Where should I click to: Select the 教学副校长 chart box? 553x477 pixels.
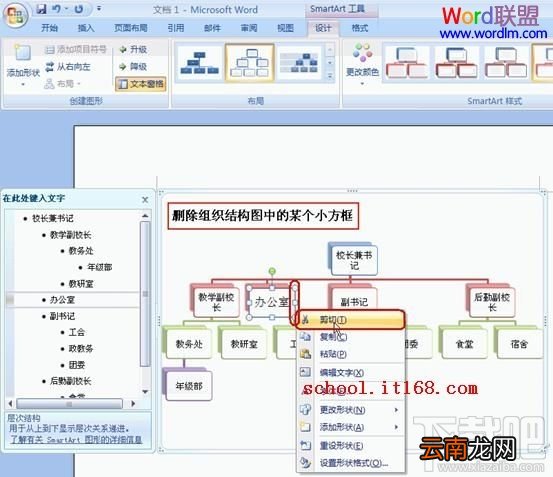coord(215,302)
